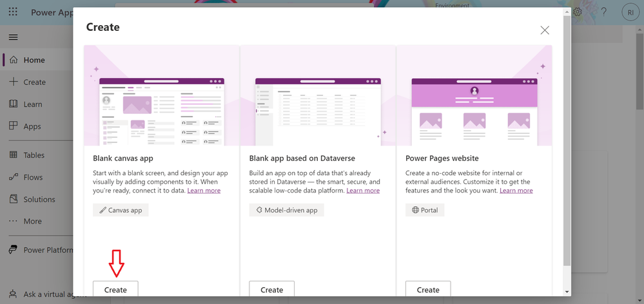The image size is (644, 304).
Task: Select Create in the left navigation
Action: (35, 82)
